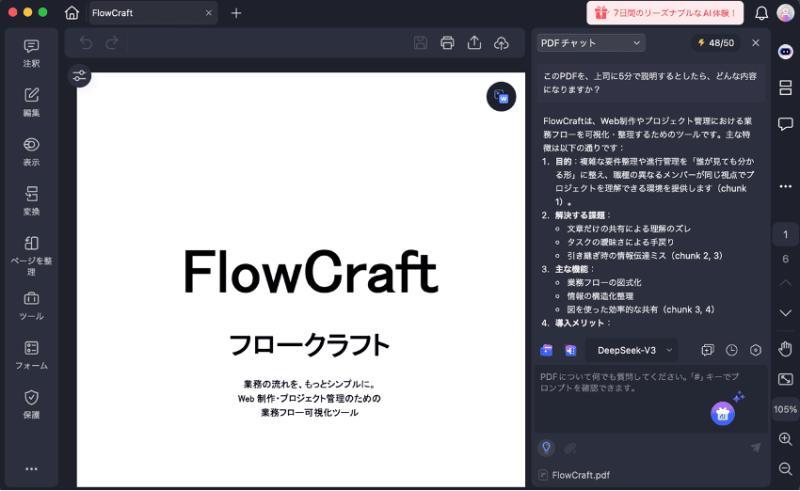Viewport: 800px width, 491px height.
Task: Zoom out of the document
Action: pyautogui.click(x=785, y=469)
